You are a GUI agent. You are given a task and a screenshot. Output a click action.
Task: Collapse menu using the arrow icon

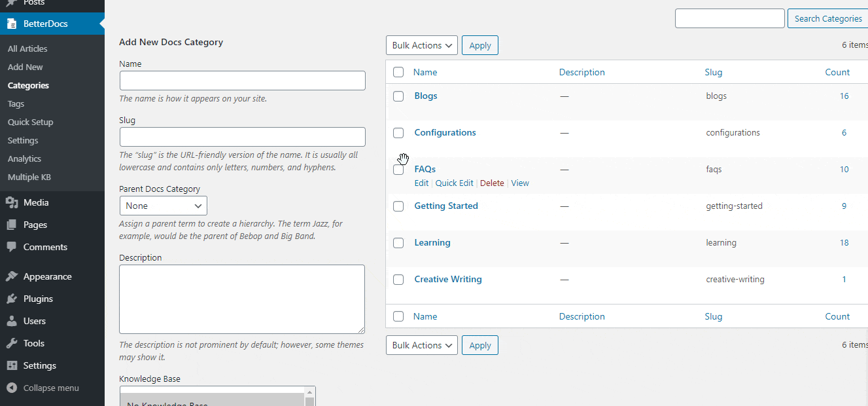click(x=12, y=388)
